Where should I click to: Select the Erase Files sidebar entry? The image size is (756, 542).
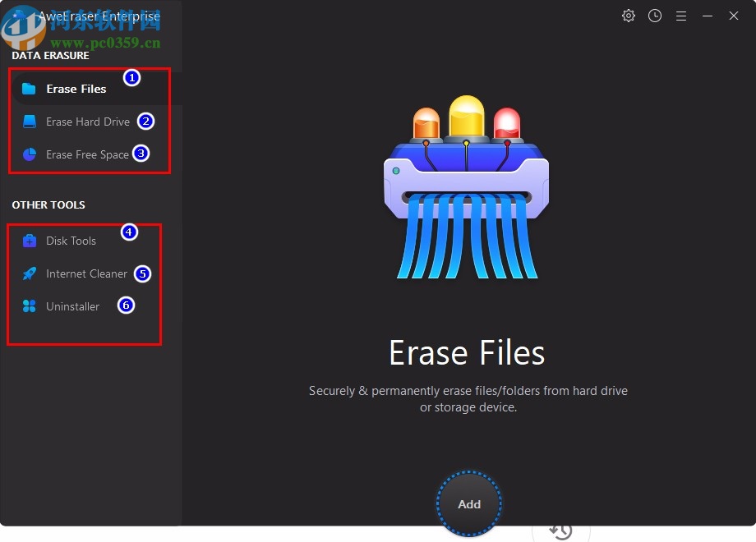77,88
